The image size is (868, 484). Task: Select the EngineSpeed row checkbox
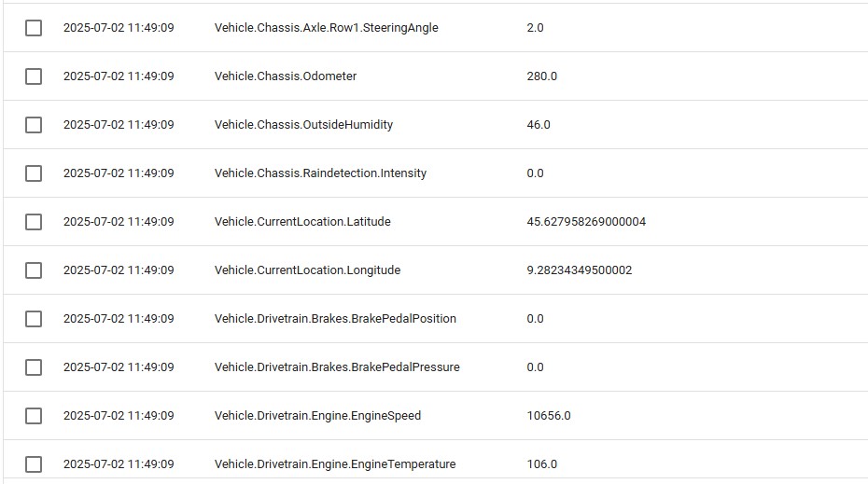(x=34, y=416)
